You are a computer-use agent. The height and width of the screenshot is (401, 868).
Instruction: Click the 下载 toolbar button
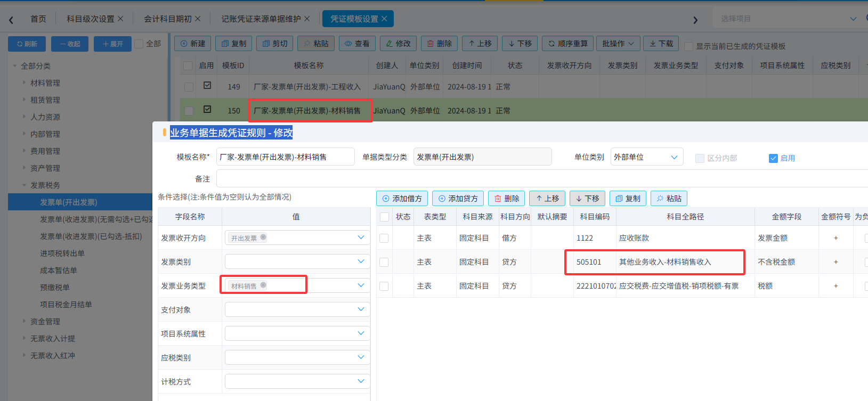pyautogui.click(x=661, y=44)
